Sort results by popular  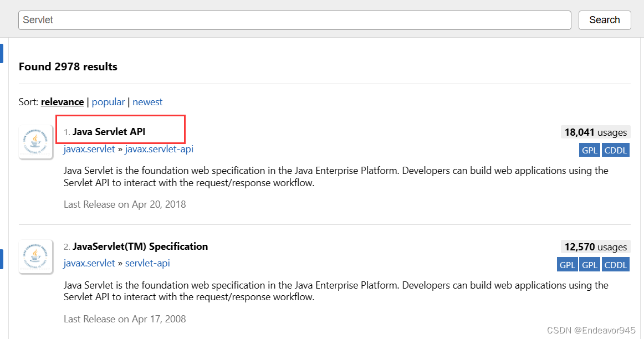pyautogui.click(x=108, y=102)
